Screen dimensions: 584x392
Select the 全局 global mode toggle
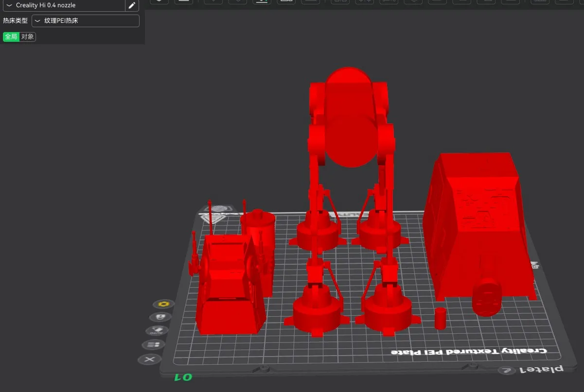pyautogui.click(x=11, y=37)
